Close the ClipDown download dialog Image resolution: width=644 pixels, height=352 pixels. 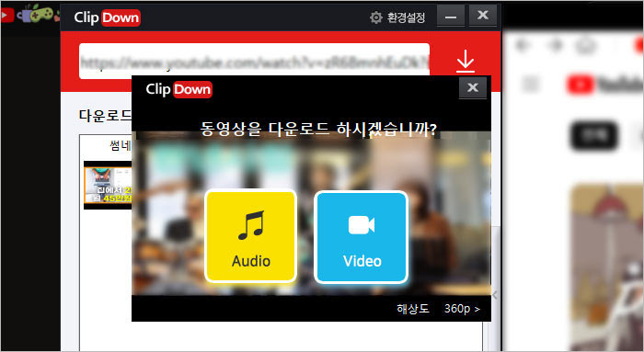(x=473, y=87)
